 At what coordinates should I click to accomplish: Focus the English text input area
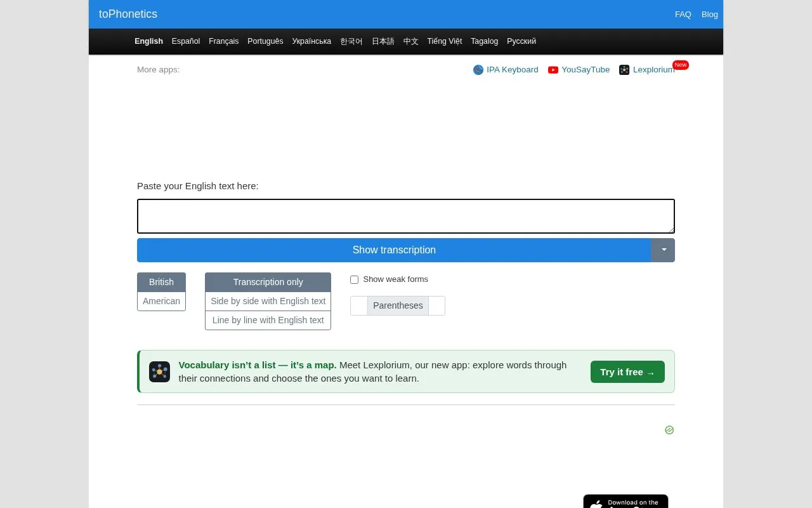pos(406,217)
